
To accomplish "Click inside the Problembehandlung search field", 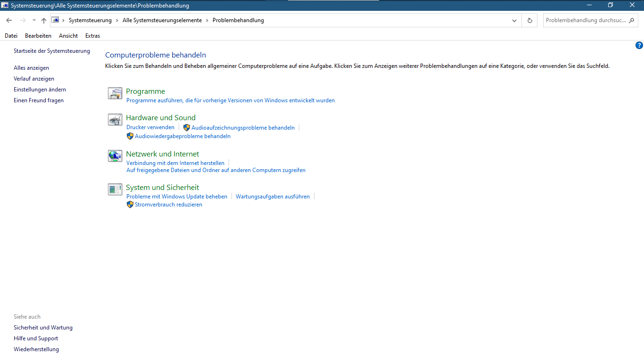I will tap(585, 20).
